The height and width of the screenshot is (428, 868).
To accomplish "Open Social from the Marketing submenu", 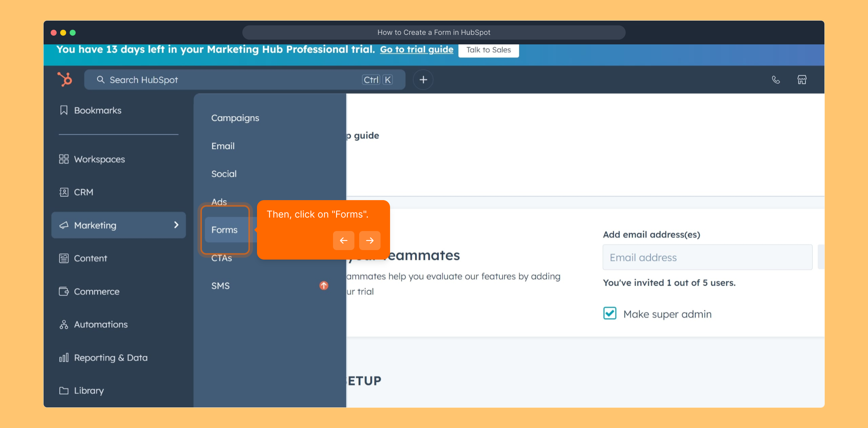I will point(224,174).
